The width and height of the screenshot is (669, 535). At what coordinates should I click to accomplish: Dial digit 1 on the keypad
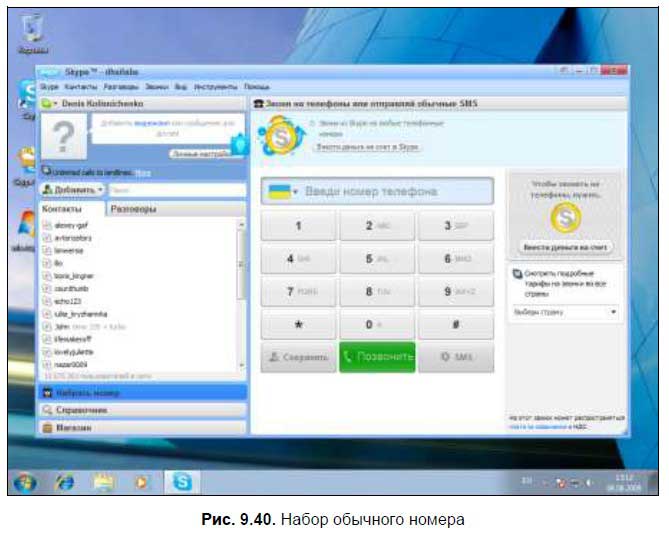point(298,226)
